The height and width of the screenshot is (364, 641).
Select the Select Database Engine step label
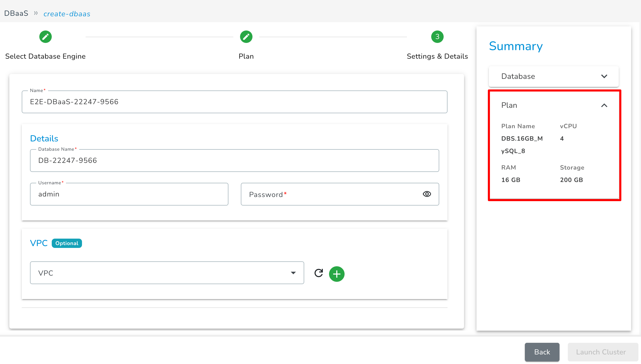pos(46,56)
